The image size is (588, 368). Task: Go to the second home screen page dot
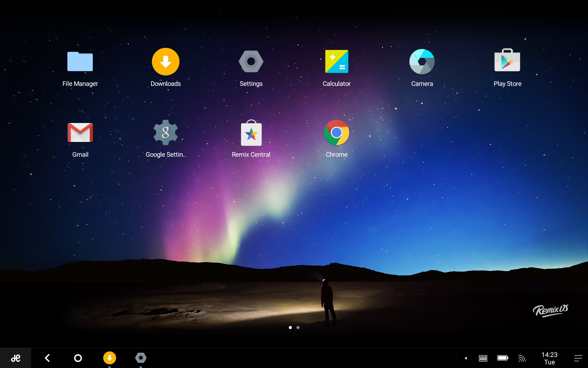click(298, 328)
